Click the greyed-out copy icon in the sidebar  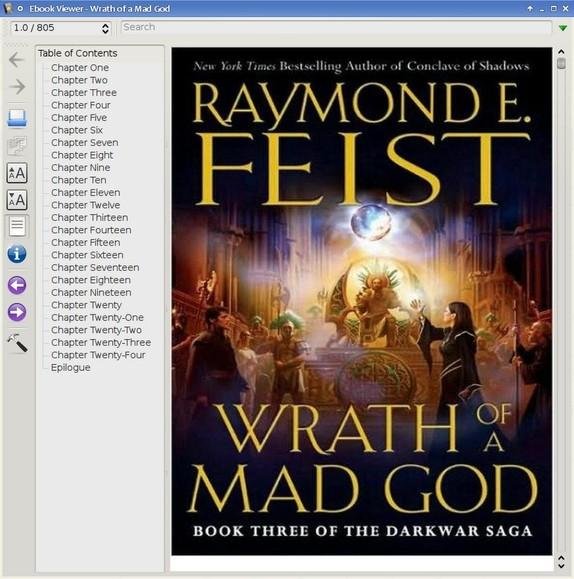click(17, 145)
